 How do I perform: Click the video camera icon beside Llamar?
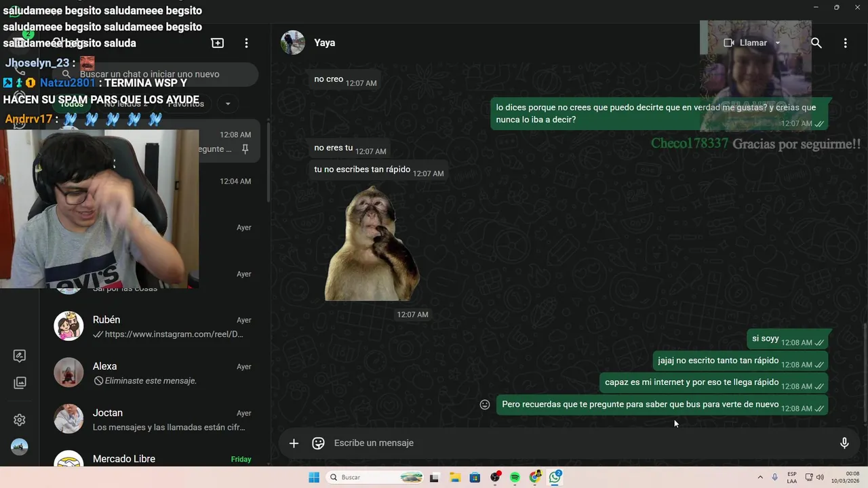click(x=729, y=43)
